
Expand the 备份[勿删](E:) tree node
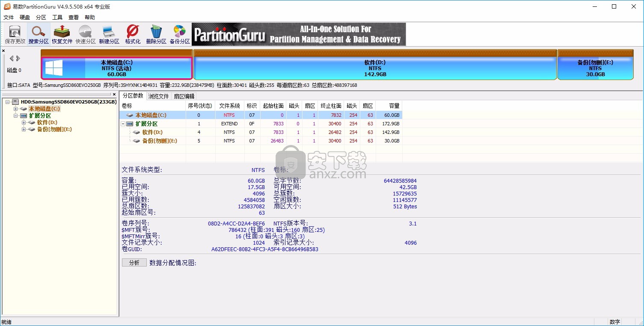[x=24, y=129]
